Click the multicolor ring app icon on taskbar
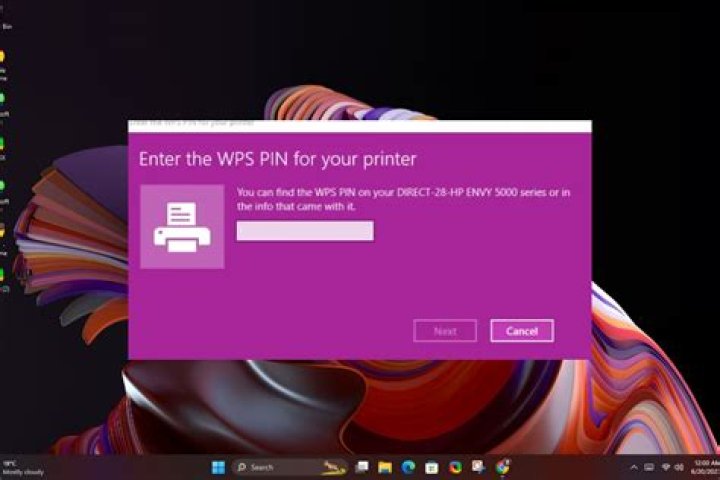Image resolution: width=720 pixels, height=480 pixels. 456,468
